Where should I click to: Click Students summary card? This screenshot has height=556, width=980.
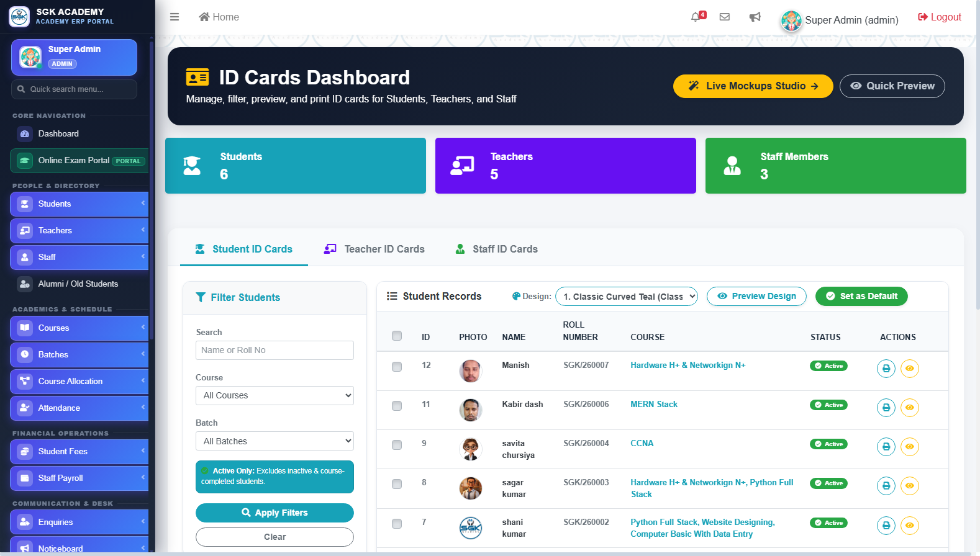click(296, 166)
